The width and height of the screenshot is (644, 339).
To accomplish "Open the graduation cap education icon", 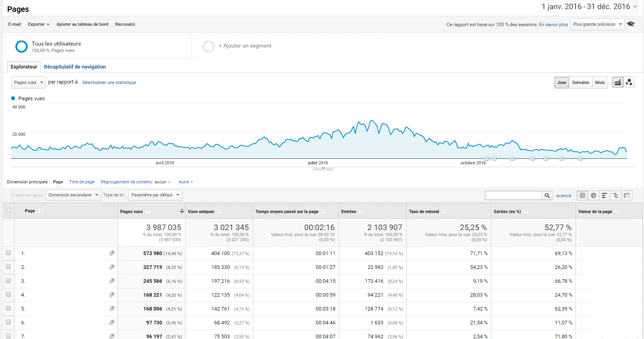I will pyautogui.click(x=631, y=24).
